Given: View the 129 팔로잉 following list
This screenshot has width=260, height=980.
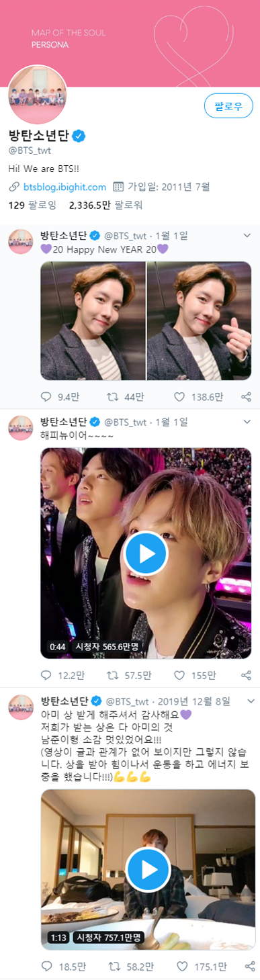Looking at the screenshot, I should pyautogui.click(x=32, y=204).
